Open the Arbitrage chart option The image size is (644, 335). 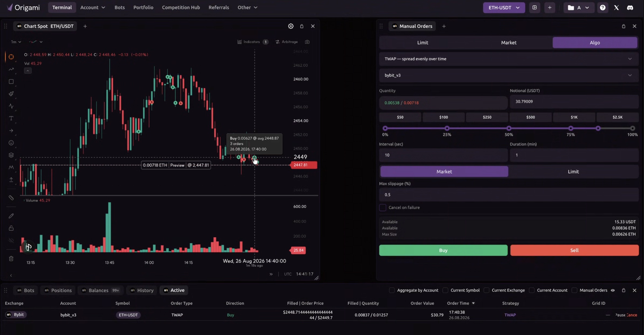click(x=287, y=42)
